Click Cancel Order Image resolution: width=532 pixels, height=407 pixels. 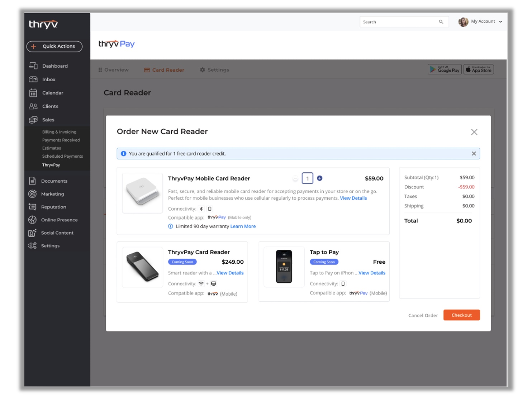(423, 316)
